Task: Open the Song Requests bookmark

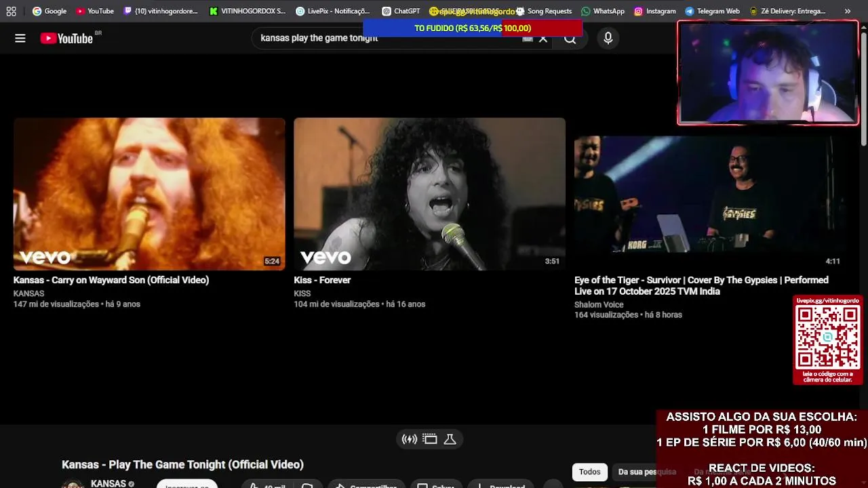Action: pos(544,11)
